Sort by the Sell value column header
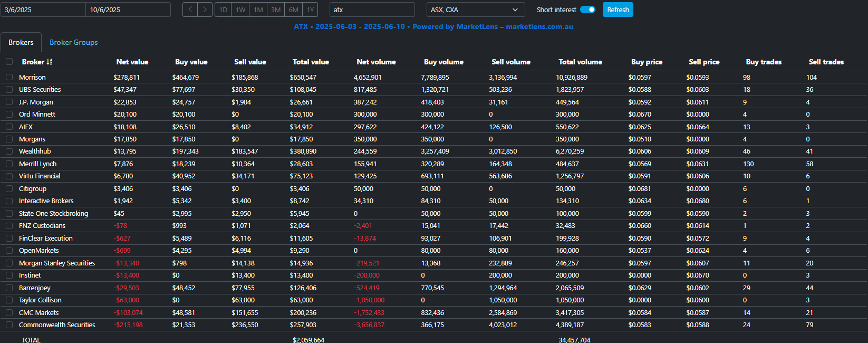Viewport: 868px width, 343px height. coord(250,62)
